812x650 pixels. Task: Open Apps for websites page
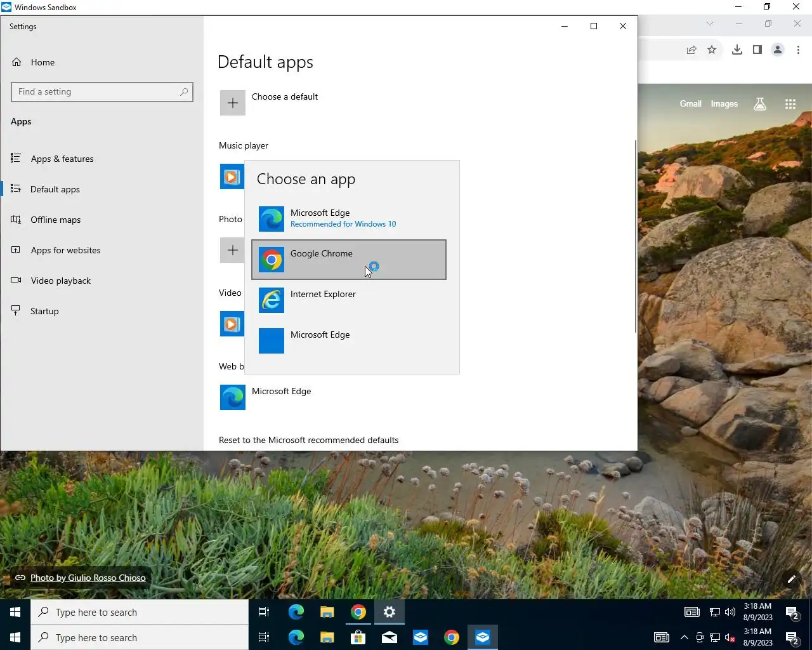tap(101, 250)
